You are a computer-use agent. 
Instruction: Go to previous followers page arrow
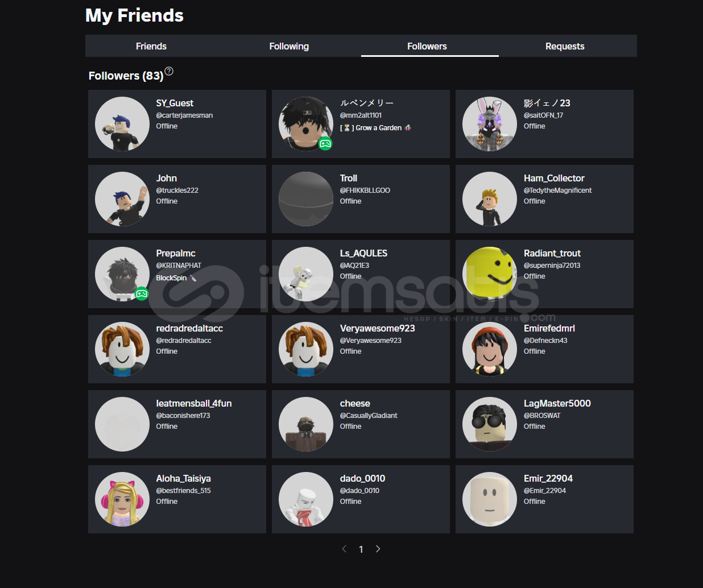pyautogui.click(x=344, y=549)
